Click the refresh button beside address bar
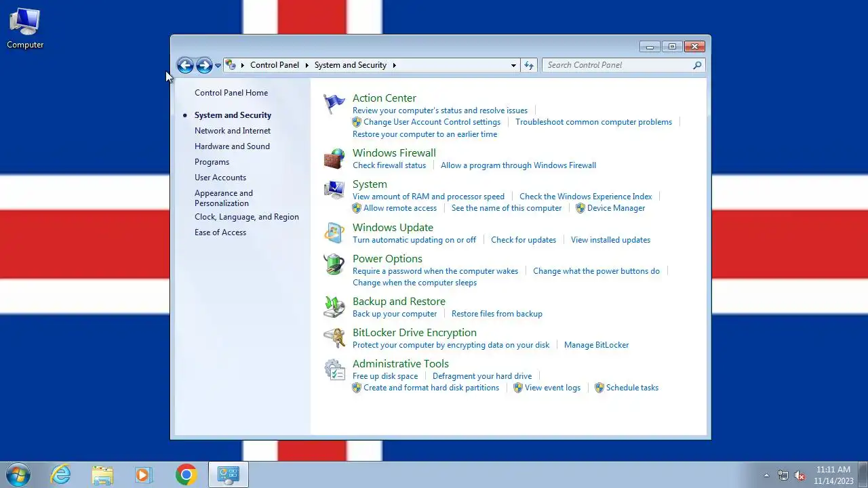The image size is (868, 488). click(x=529, y=65)
